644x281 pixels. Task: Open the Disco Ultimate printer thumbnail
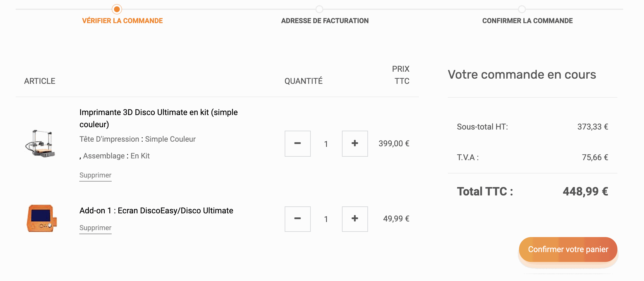coord(40,144)
